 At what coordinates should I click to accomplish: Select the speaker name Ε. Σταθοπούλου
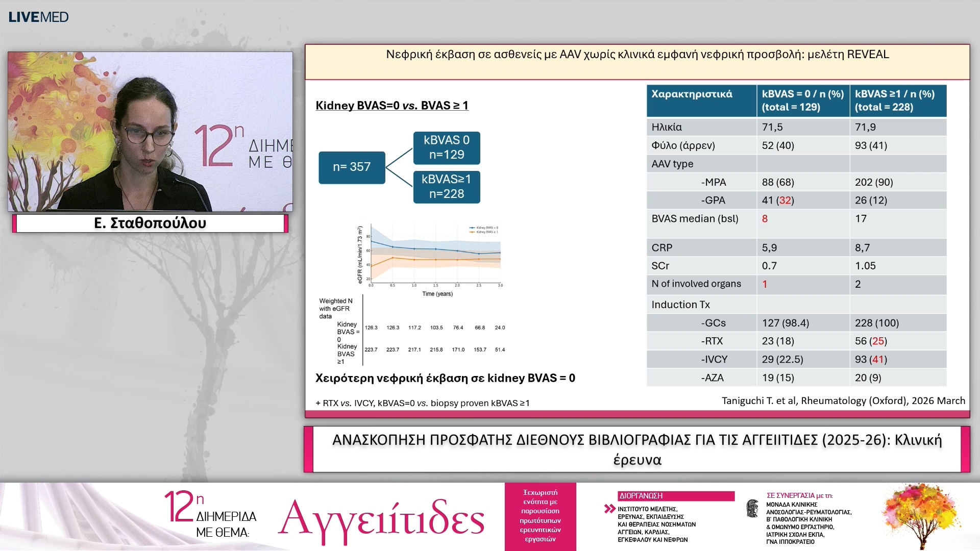click(150, 223)
